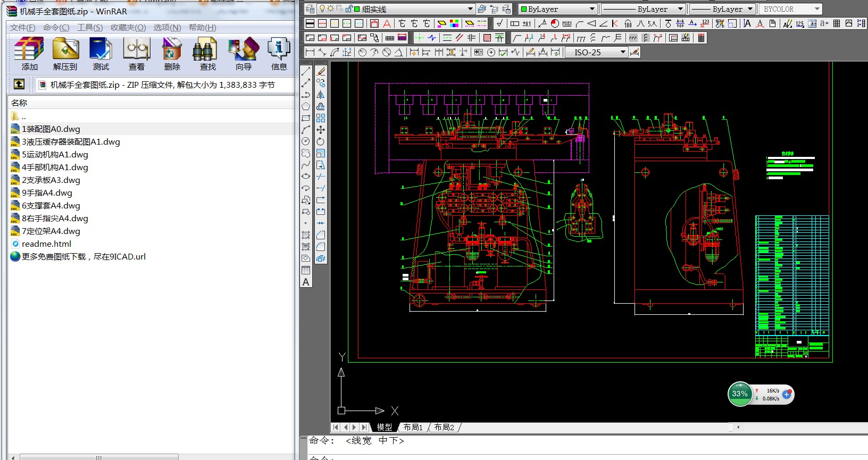Viewport: 868px width, 460px height.
Task: Click WinRAR up one level button
Action: coord(19,84)
